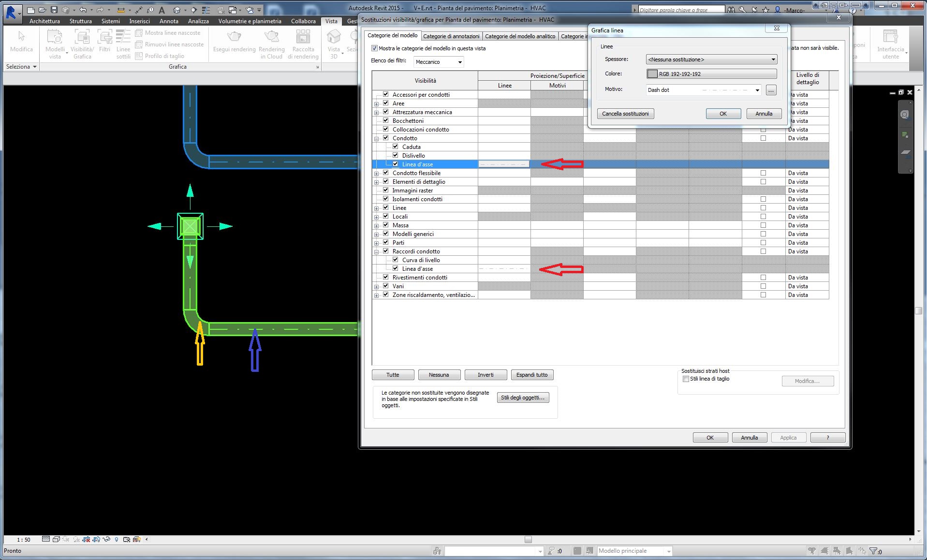This screenshot has width=927, height=560.
Task: Click the Temporary Hide/Isolate glasses icon
Action: (x=106, y=539)
